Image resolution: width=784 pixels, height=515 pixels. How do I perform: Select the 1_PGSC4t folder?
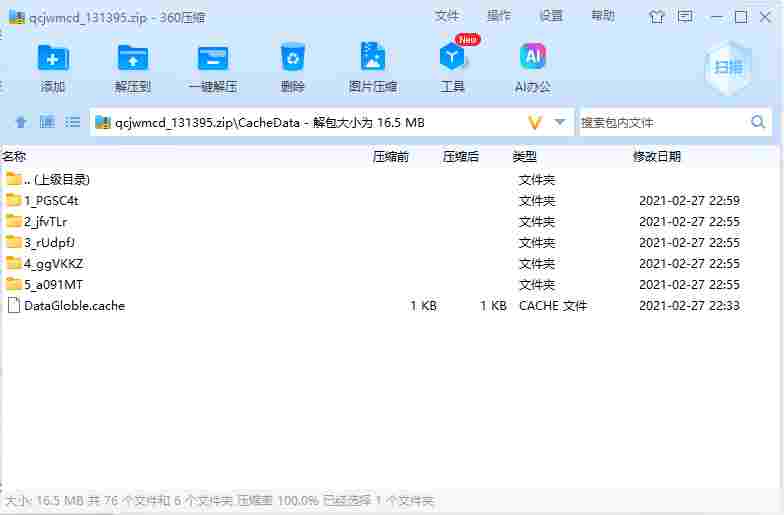pyautogui.click(x=390, y=200)
